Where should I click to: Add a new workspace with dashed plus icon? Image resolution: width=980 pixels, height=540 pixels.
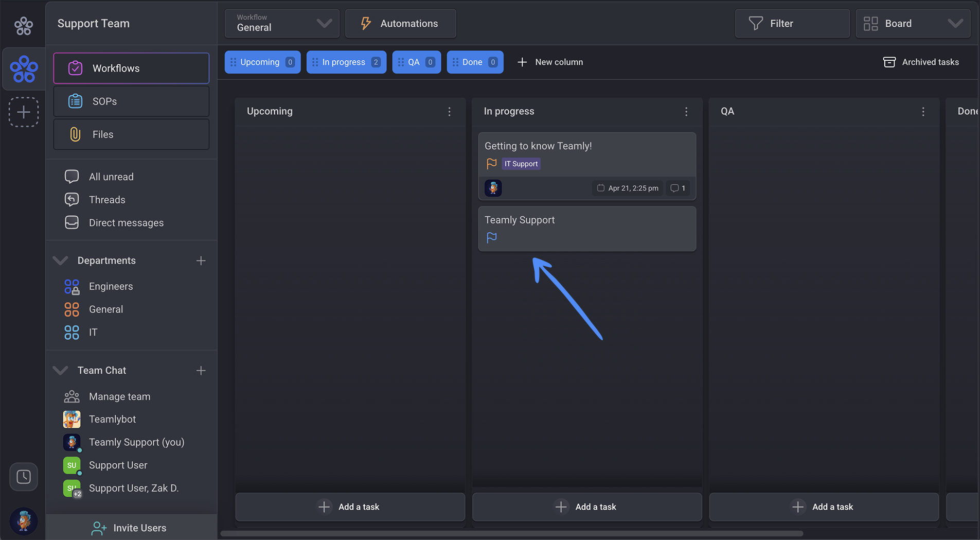(24, 112)
